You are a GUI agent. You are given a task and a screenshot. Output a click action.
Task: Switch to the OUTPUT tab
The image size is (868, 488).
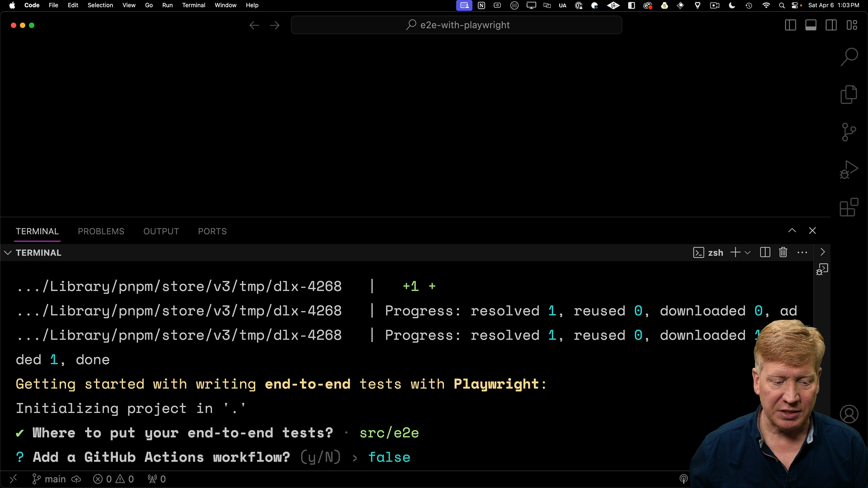pos(161,231)
